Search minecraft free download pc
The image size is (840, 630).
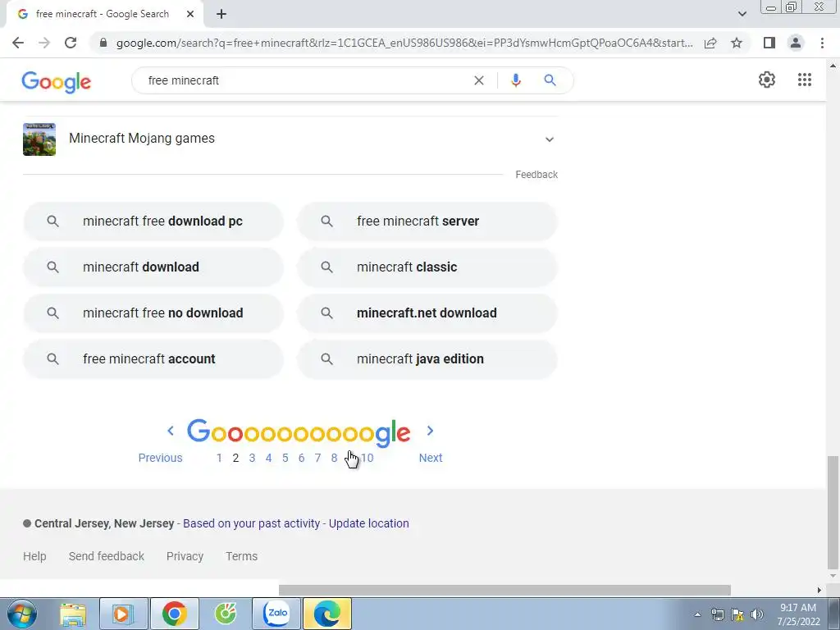153,221
